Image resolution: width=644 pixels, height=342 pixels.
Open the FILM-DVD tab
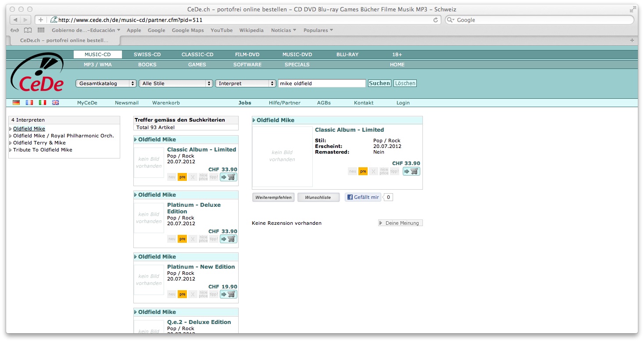tap(247, 54)
